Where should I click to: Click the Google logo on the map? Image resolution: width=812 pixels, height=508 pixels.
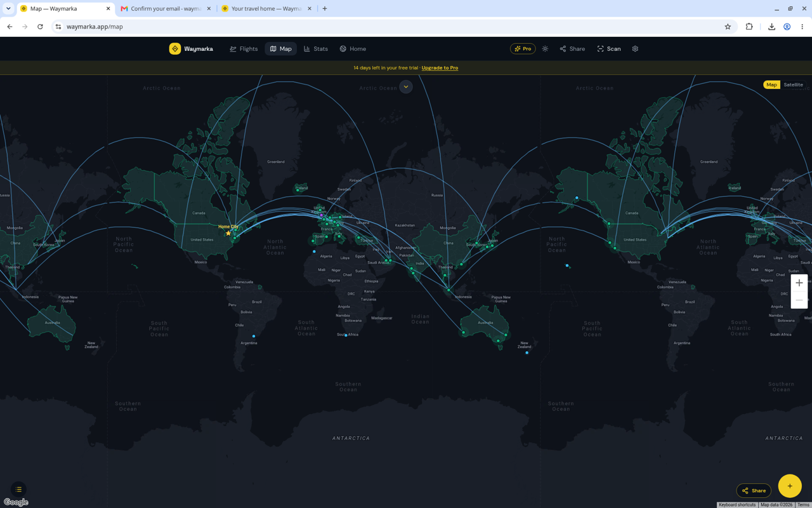(x=16, y=502)
